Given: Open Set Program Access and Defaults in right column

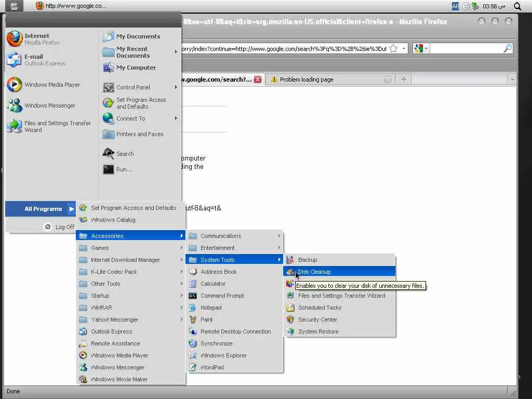Looking at the screenshot, I should point(135,103).
